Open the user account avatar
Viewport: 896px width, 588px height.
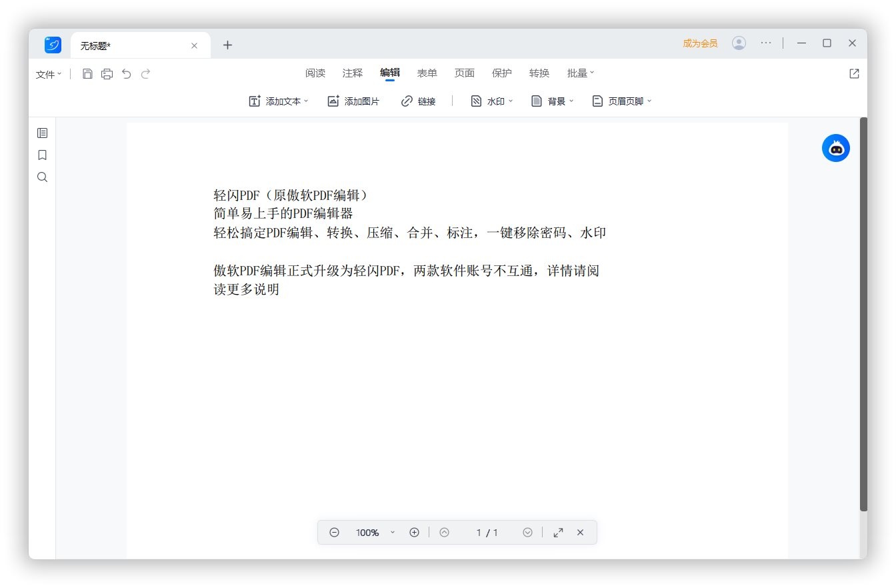[x=739, y=43]
